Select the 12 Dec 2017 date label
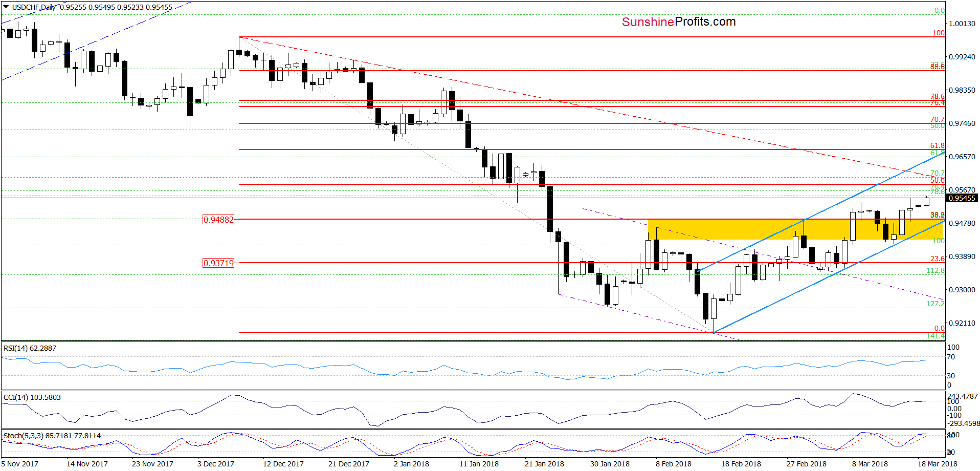This screenshot has width=980, height=471. point(283,464)
